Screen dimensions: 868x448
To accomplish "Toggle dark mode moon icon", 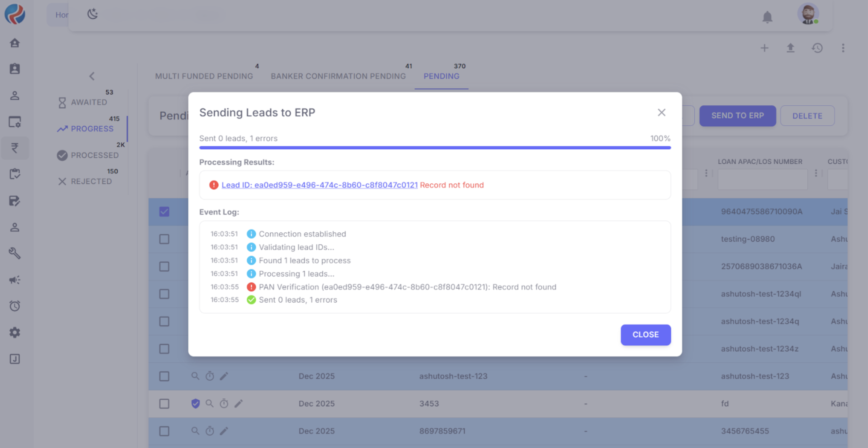I will click(92, 14).
